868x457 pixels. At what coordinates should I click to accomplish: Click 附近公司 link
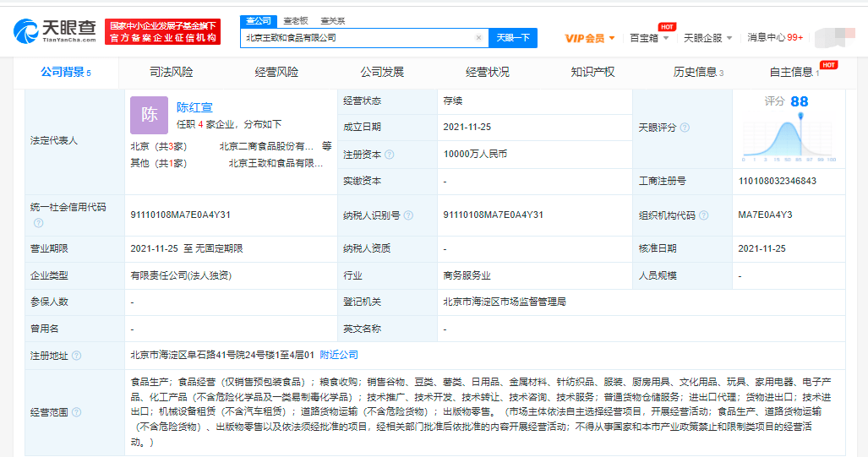(x=339, y=355)
